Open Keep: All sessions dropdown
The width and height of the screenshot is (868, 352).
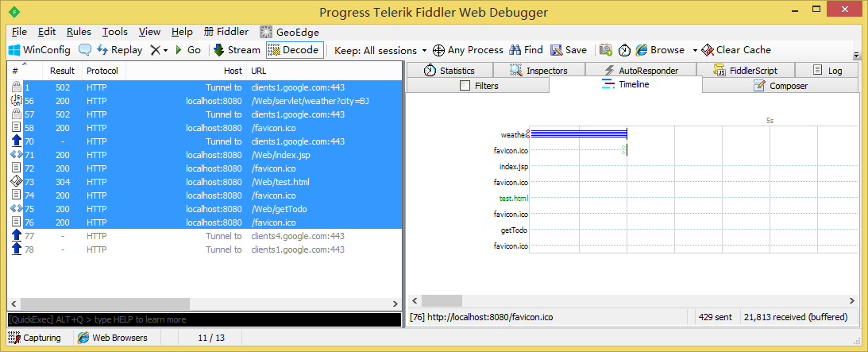(381, 50)
